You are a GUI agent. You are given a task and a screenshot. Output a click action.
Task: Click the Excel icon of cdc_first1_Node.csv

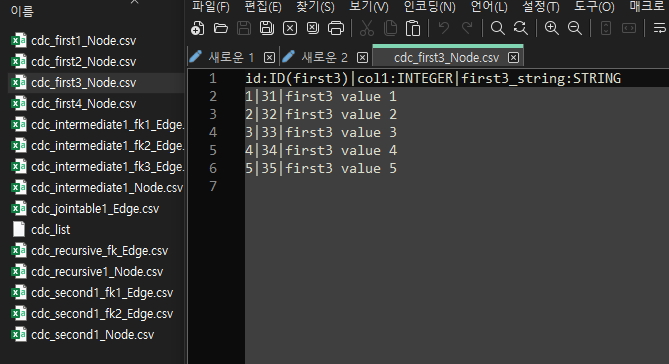point(18,41)
